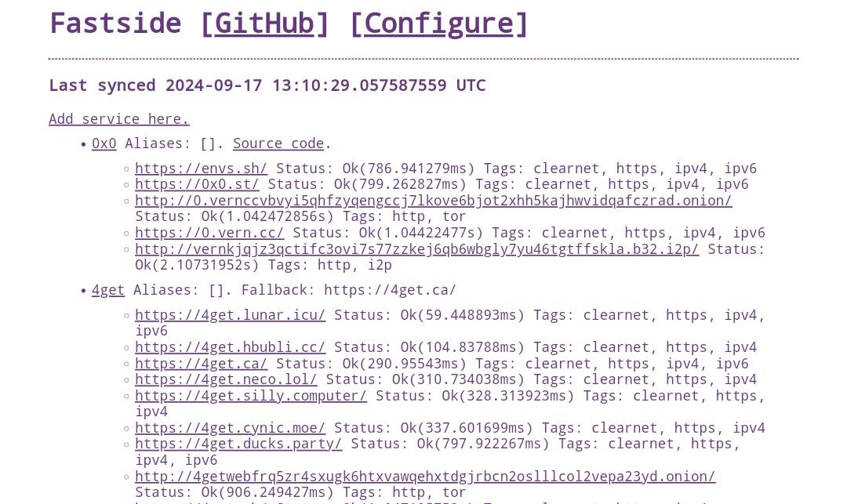Viewport: 847px width, 504px height.
Task: Visit the https://4get.ducks.party/ instance
Action: (238, 444)
